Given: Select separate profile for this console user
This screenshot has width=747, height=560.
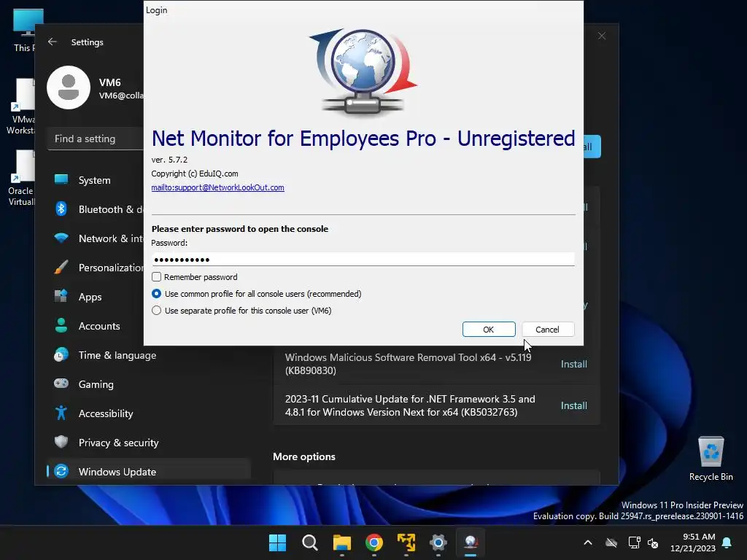Looking at the screenshot, I should (x=156, y=311).
